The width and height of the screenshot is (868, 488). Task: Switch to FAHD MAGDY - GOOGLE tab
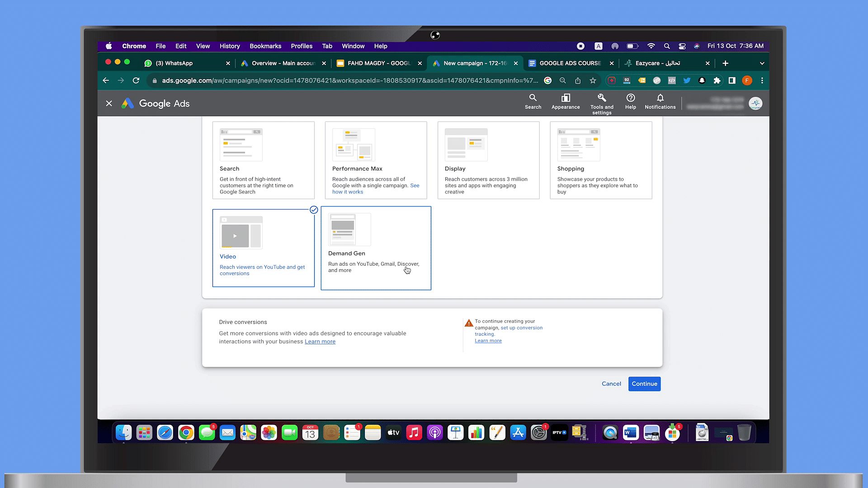click(x=379, y=63)
